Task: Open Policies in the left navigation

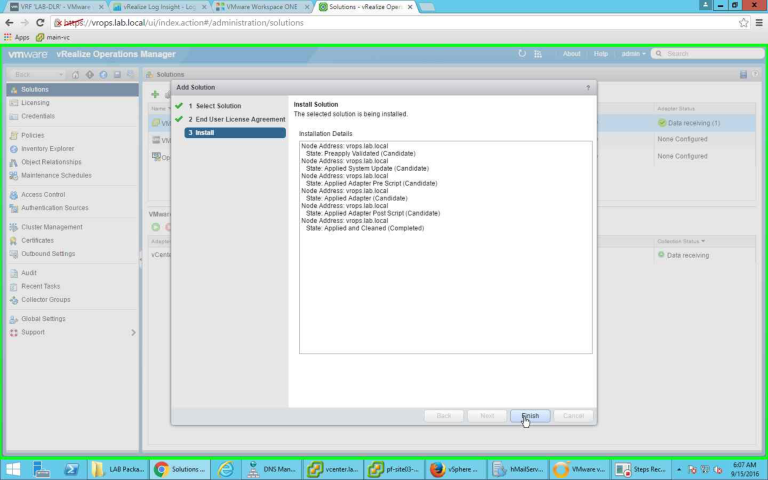Action: [32, 135]
